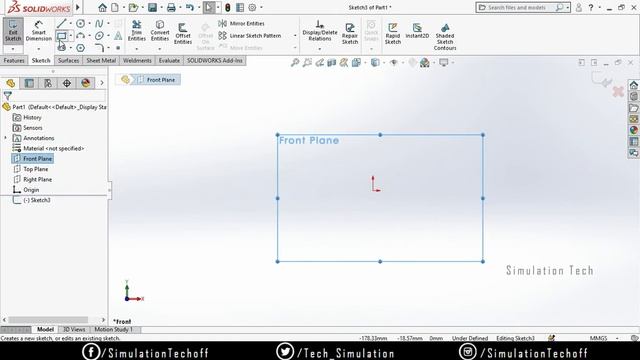The image size is (640, 360).
Task: Click the feature tree horizontal scrollbar
Action: tap(48, 320)
